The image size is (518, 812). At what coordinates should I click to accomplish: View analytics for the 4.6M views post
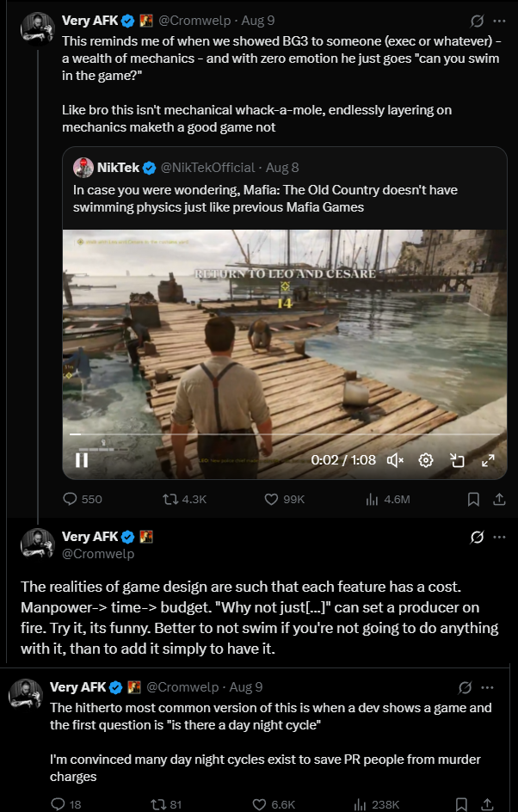(373, 499)
